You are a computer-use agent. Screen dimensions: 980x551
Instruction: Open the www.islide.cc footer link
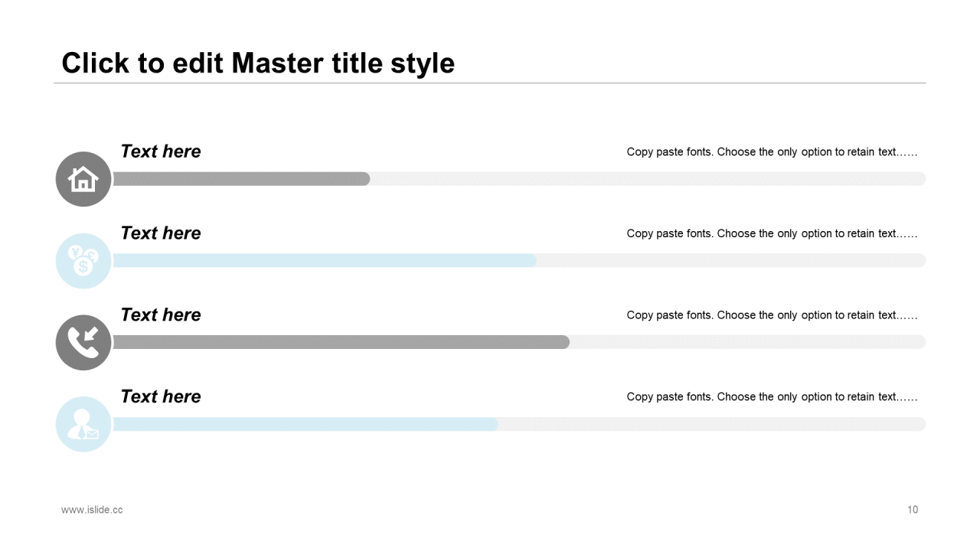pyautogui.click(x=92, y=510)
